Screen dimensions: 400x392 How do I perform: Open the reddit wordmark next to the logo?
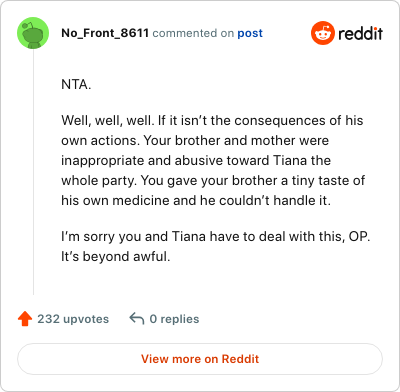(360, 33)
